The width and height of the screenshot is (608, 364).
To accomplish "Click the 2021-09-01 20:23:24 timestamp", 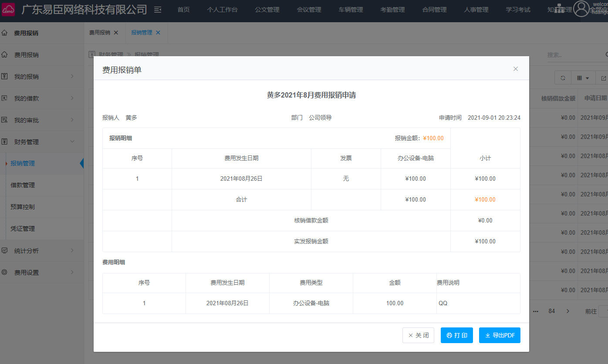I will (x=494, y=118).
